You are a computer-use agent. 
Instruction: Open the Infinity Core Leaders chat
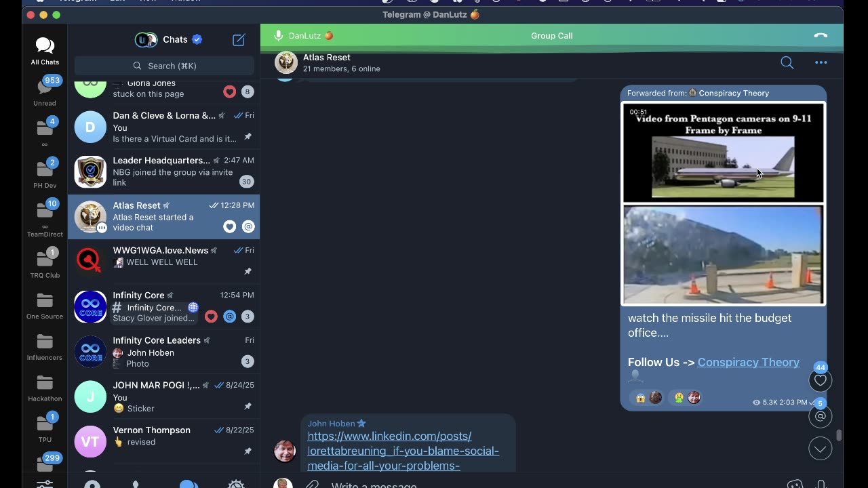pos(163,352)
